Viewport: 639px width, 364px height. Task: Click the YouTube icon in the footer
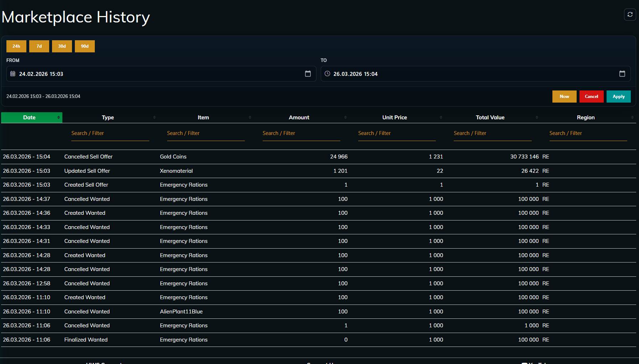click(x=525, y=362)
